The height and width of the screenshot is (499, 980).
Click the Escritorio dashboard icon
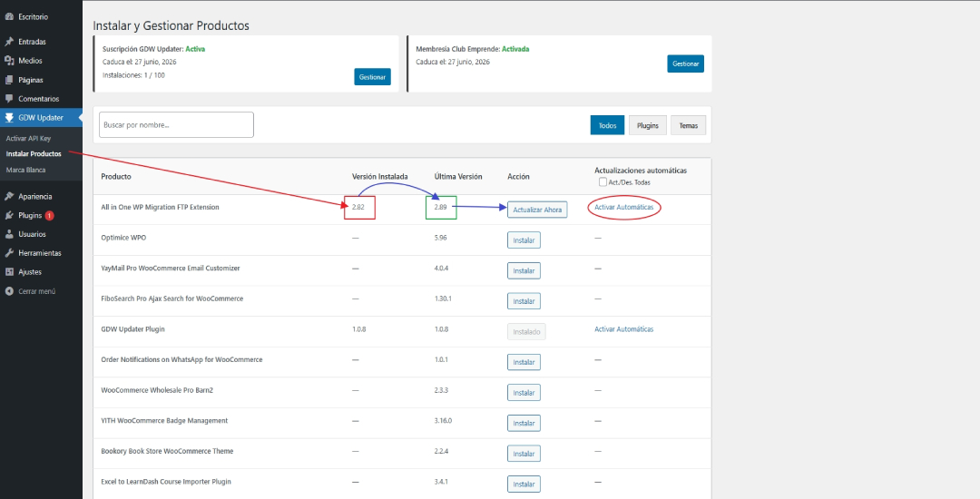(x=9, y=17)
